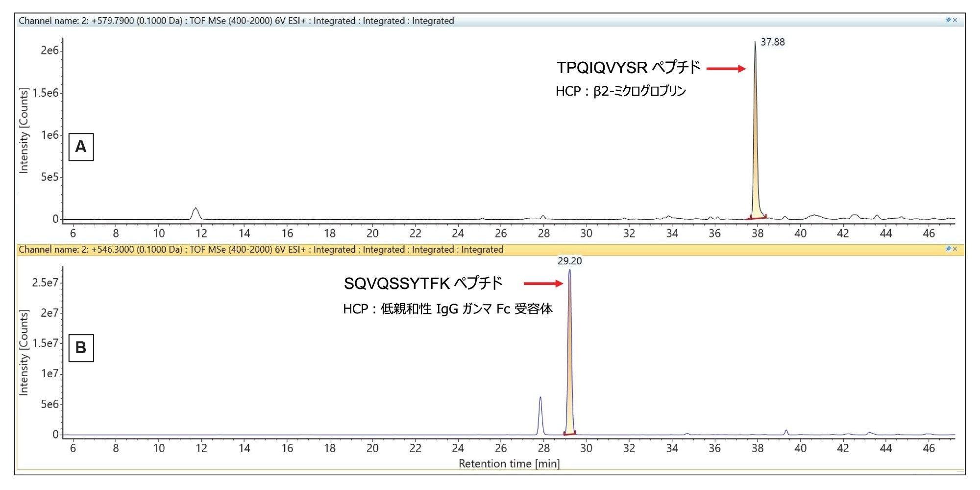The width and height of the screenshot is (980, 490).
Task: Click the red integration baseline under 37.88 peak
Action: coord(757,217)
